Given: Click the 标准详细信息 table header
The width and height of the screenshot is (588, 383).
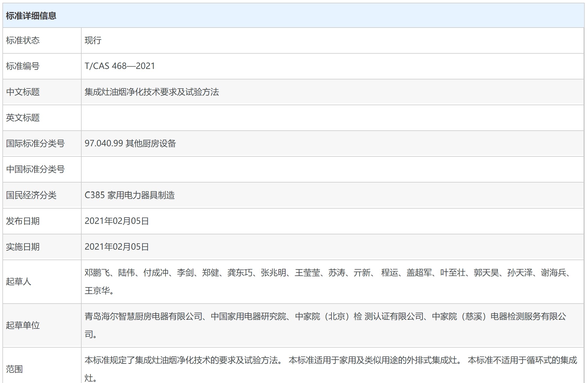Looking at the screenshot, I should pyautogui.click(x=31, y=16).
